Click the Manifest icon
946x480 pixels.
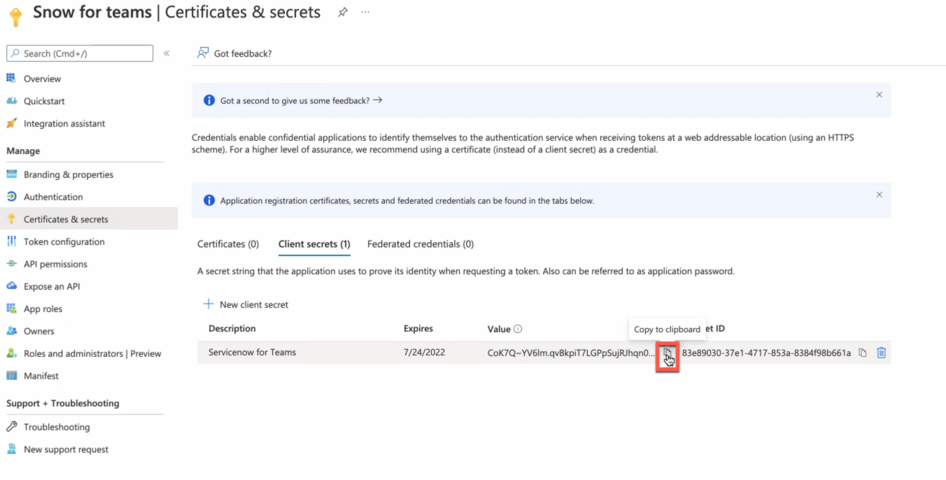click(11, 376)
